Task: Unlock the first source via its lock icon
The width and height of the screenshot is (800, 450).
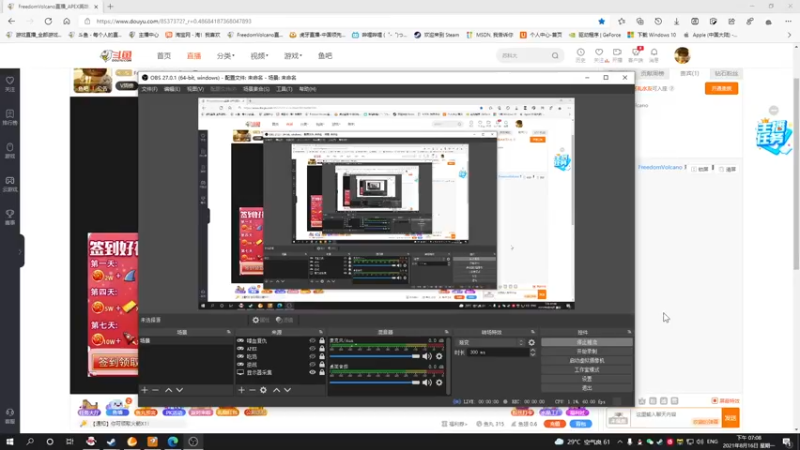Action: [322, 340]
